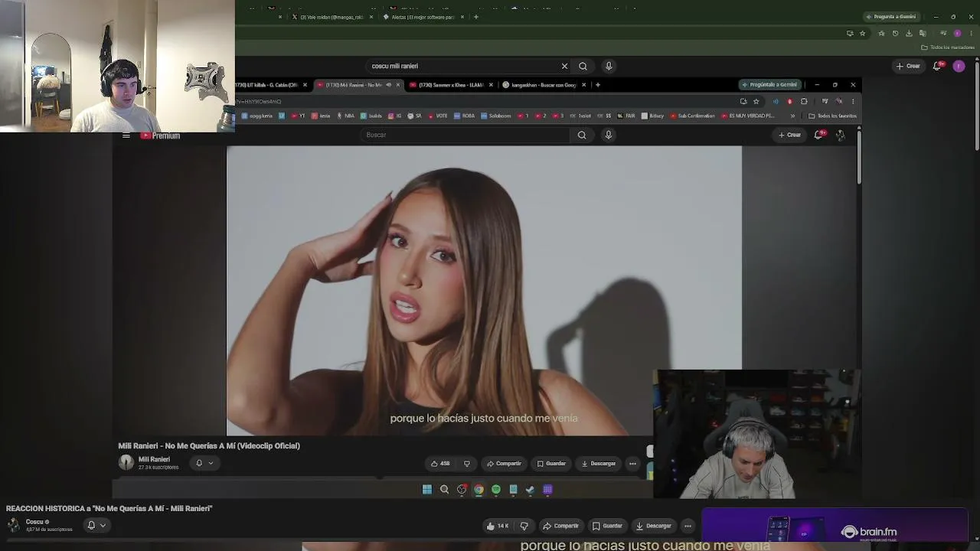Open the extensions puzzle icon in inner Chrome
This screenshot has width=980, height=551.
pos(804,101)
